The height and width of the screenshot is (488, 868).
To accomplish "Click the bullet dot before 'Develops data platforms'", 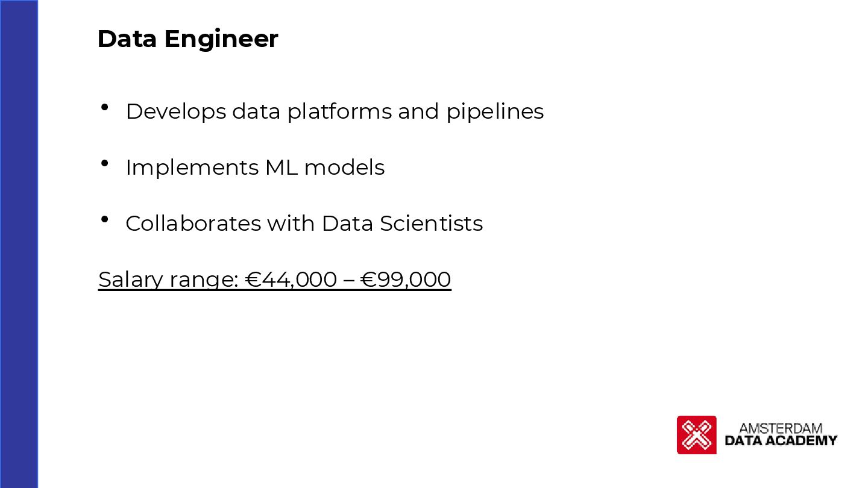I will click(x=105, y=107).
